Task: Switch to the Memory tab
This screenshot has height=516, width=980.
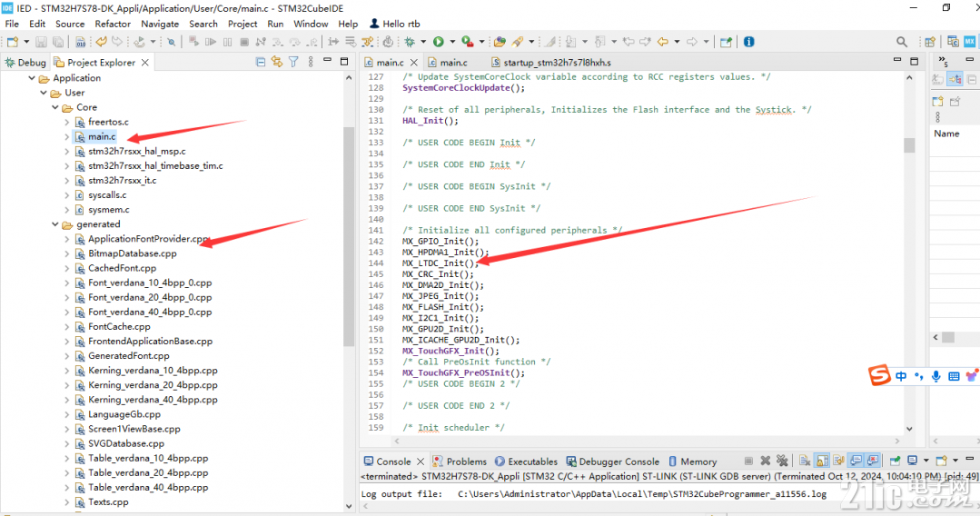Action: pos(692,461)
